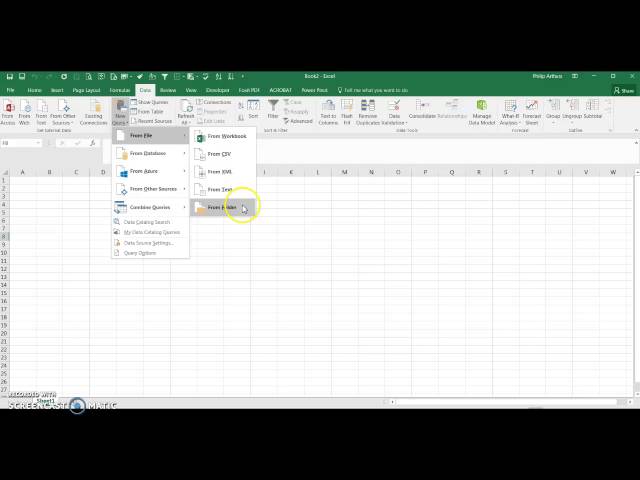Click the From Text ribbon icon
Viewport: 640px width, 480px height.
click(41, 111)
